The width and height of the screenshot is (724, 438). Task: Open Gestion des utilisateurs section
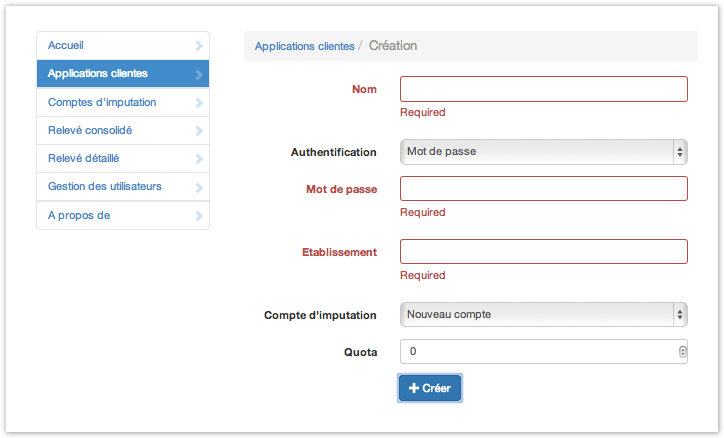105,186
